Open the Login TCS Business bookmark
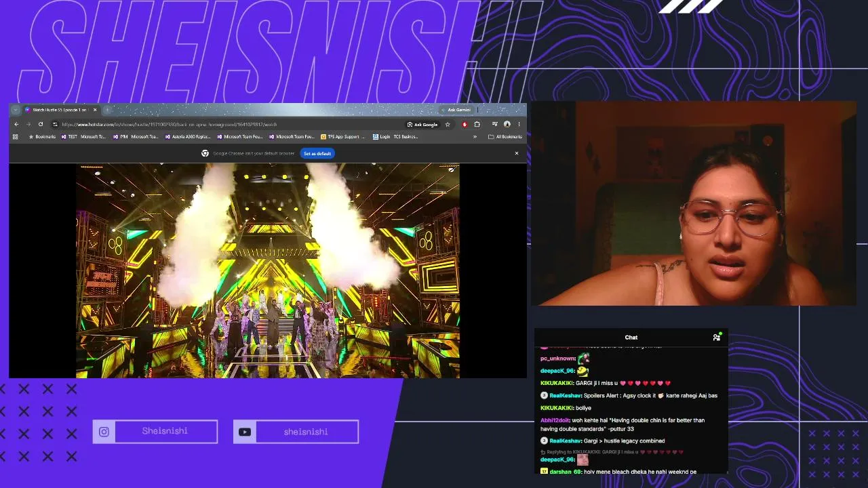The height and width of the screenshot is (488, 868). pyautogui.click(x=395, y=137)
